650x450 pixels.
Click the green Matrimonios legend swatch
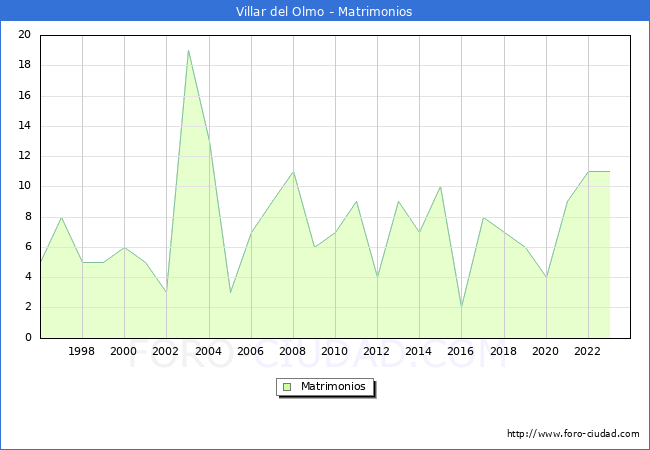[x=287, y=387]
